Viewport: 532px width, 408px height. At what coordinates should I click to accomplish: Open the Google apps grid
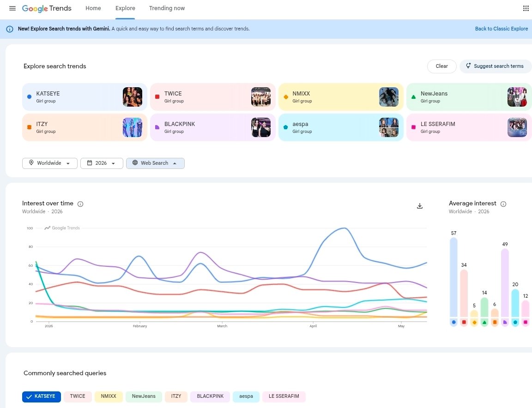tap(526, 8)
